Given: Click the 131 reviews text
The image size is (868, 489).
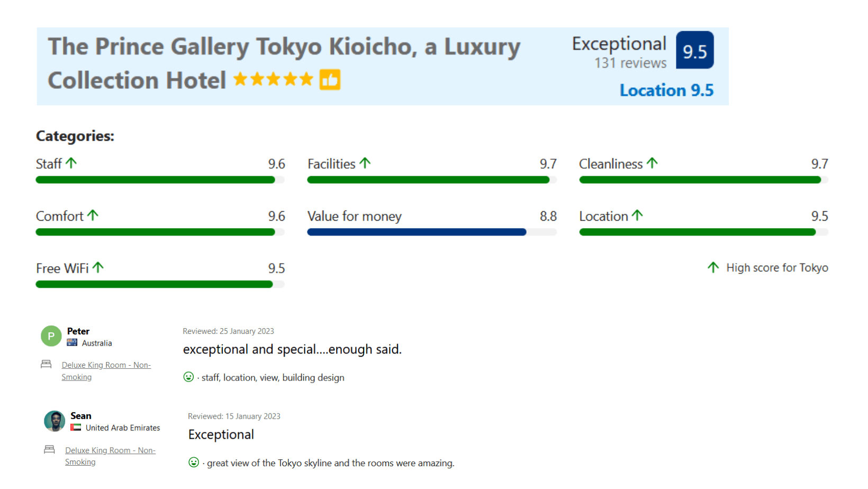Looking at the screenshot, I should click(x=630, y=63).
